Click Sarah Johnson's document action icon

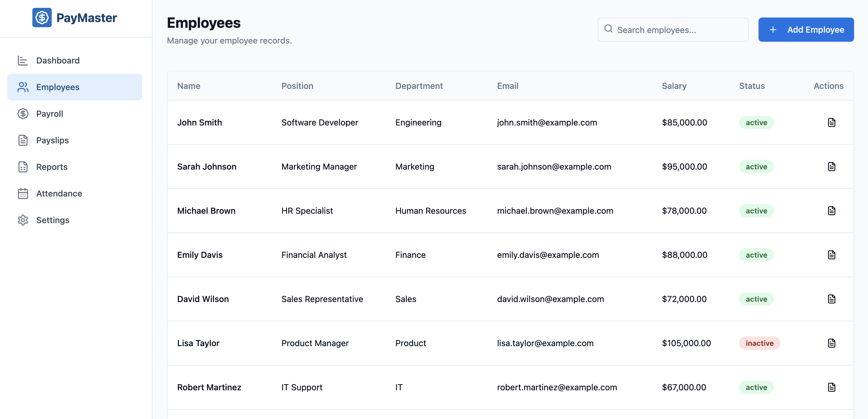point(831,167)
